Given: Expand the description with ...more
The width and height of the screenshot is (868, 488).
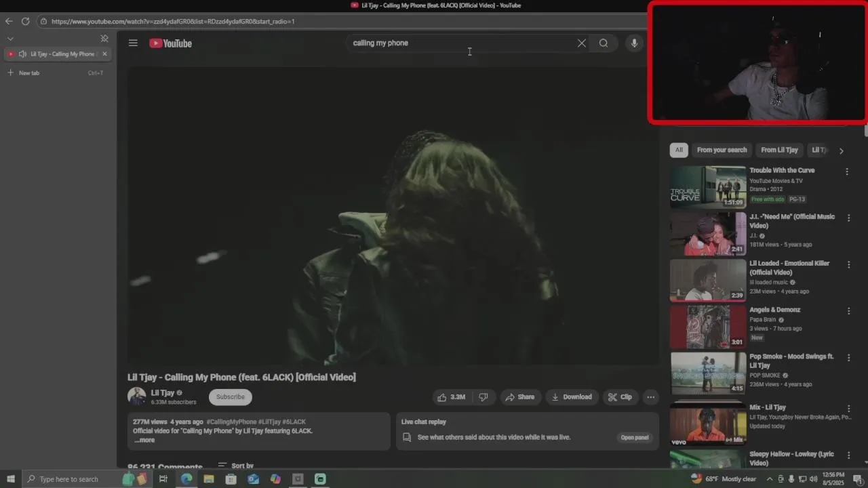Looking at the screenshot, I should click(x=144, y=440).
